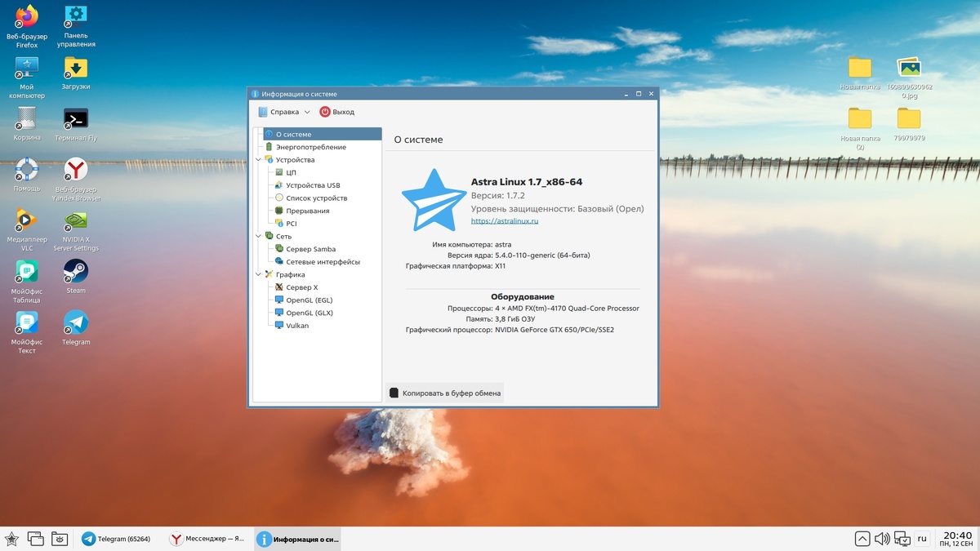Select the 79979979 desktop folder

909,119
